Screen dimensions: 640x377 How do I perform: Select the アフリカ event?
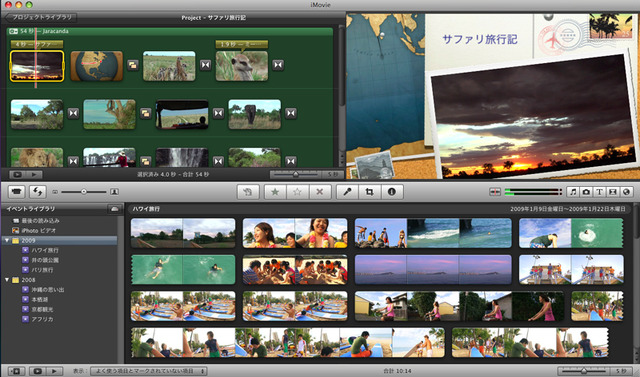[x=42, y=319]
